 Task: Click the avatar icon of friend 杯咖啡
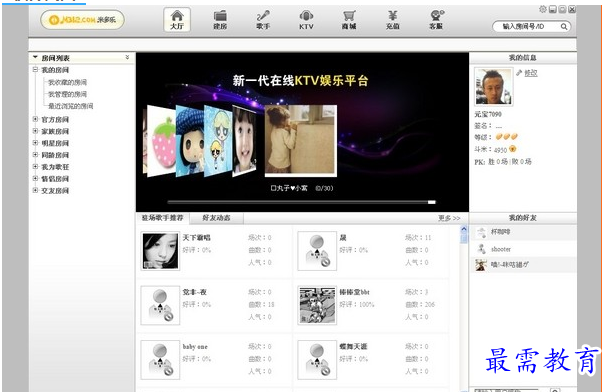tap(481, 232)
